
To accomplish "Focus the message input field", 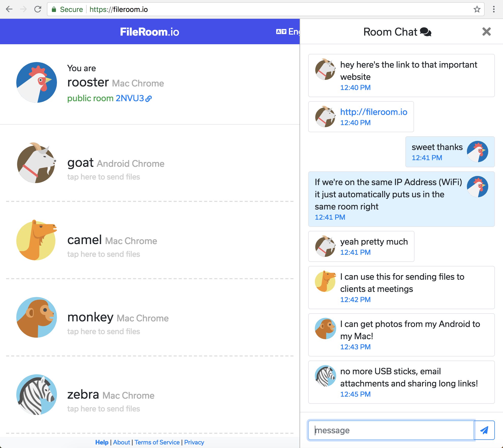I will pos(391,430).
